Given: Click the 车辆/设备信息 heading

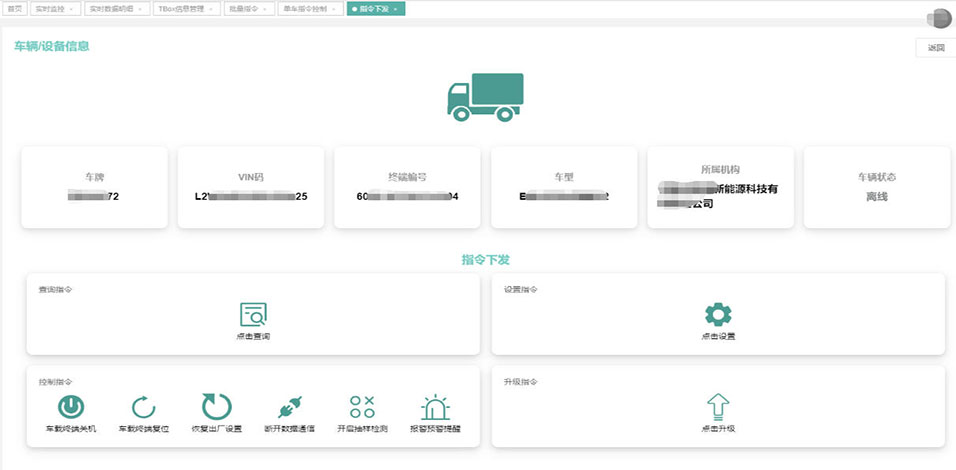Looking at the screenshot, I should click(x=52, y=46).
